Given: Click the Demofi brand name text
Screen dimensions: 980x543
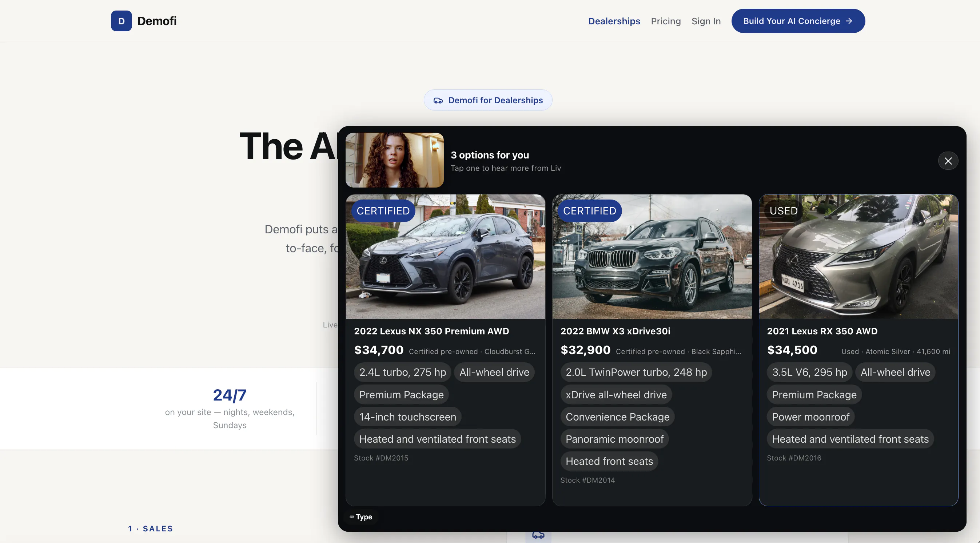Looking at the screenshot, I should pos(157,21).
